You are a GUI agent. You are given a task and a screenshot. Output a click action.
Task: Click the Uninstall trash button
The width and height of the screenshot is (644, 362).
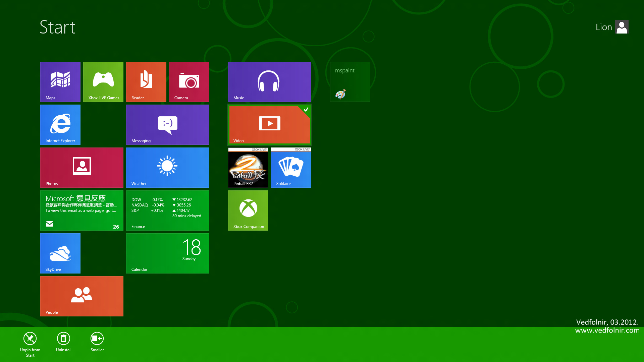tap(64, 342)
